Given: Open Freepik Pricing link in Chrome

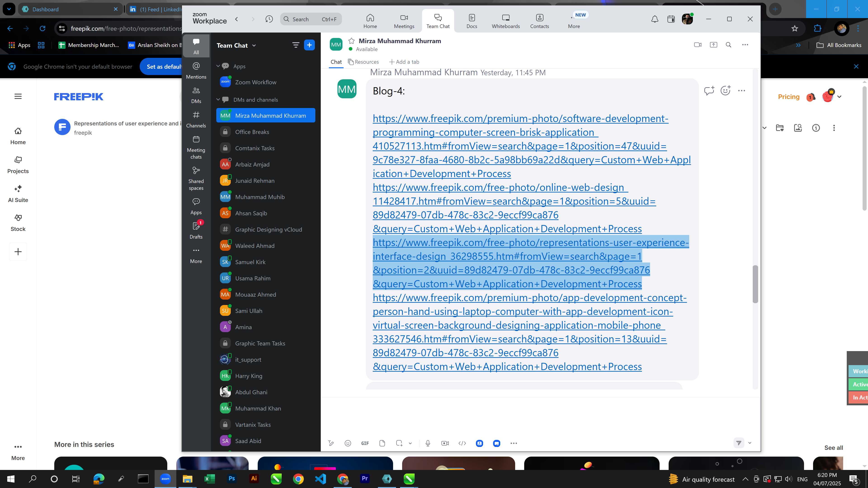Looking at the screenshot, I should point(788,97).
